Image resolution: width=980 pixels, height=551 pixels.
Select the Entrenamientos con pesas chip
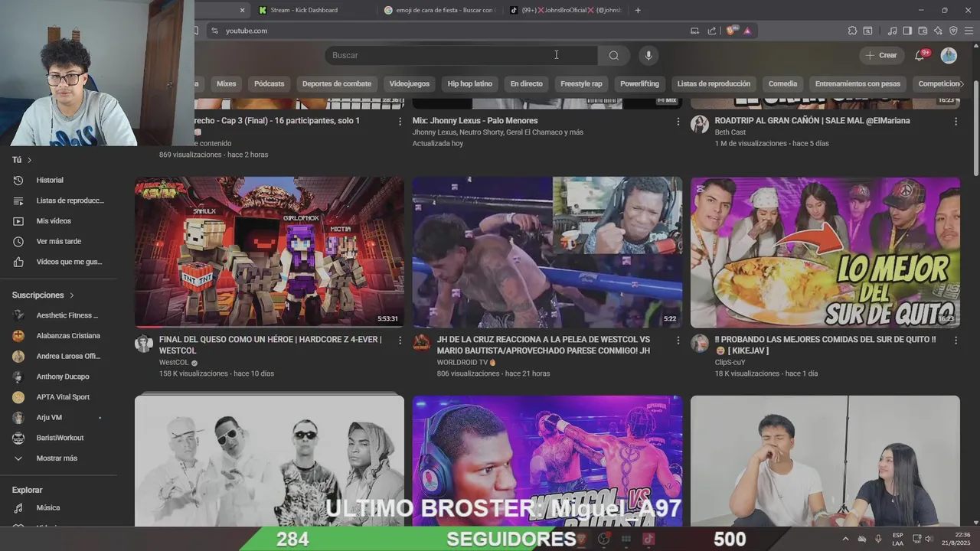click(x=857, y=83)
